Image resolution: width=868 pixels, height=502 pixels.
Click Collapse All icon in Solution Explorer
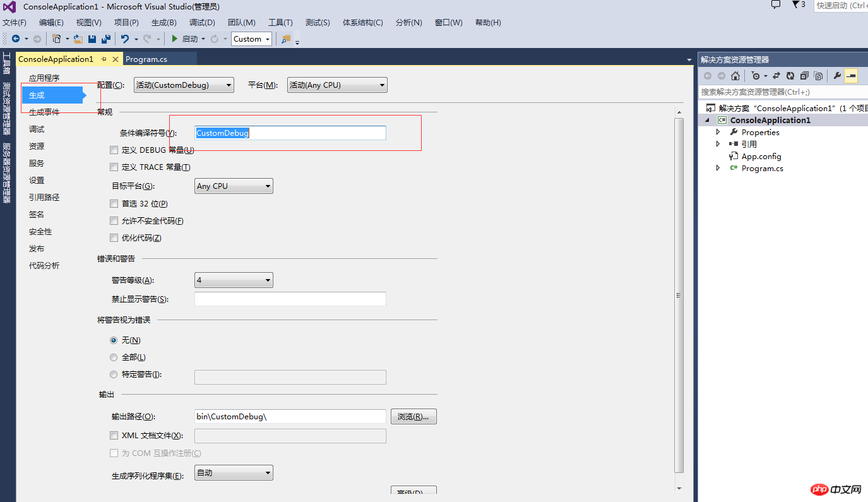pos(804,76)
